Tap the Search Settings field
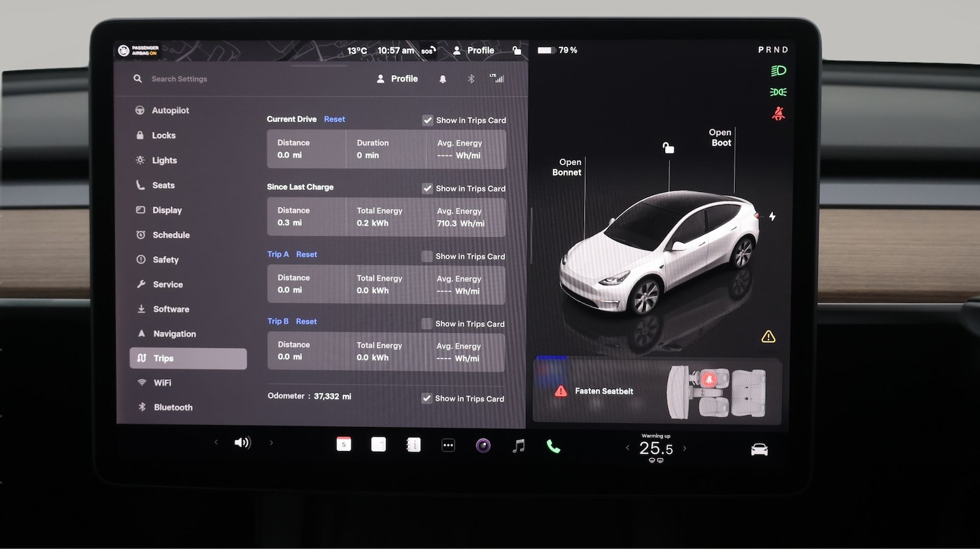The width and height of the screenshot is (980, 549). (x=179, y=78)
